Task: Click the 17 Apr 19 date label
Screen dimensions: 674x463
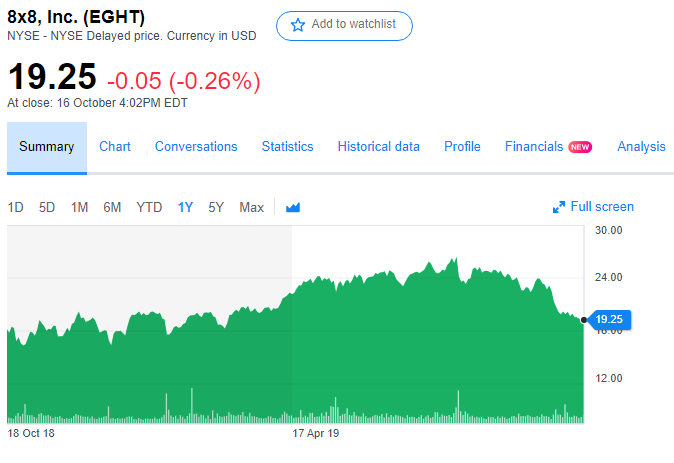Action: click(316, 433)
